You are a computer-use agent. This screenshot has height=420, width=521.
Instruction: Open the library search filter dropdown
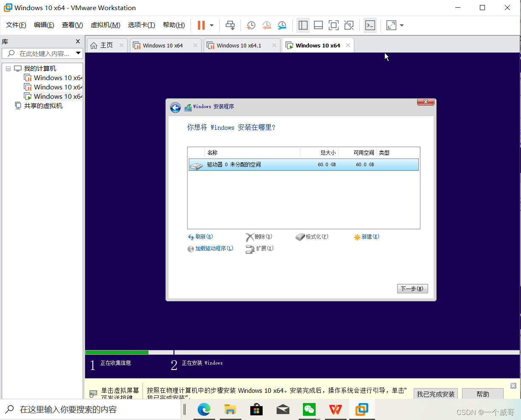pyautogui.click(x=78, y=53)
